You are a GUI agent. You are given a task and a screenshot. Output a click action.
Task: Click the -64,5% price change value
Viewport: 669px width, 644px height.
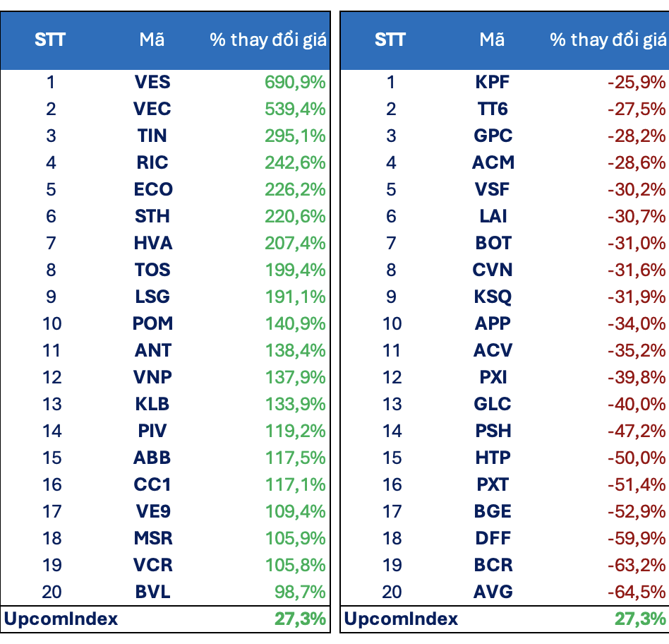pos(637,592)
